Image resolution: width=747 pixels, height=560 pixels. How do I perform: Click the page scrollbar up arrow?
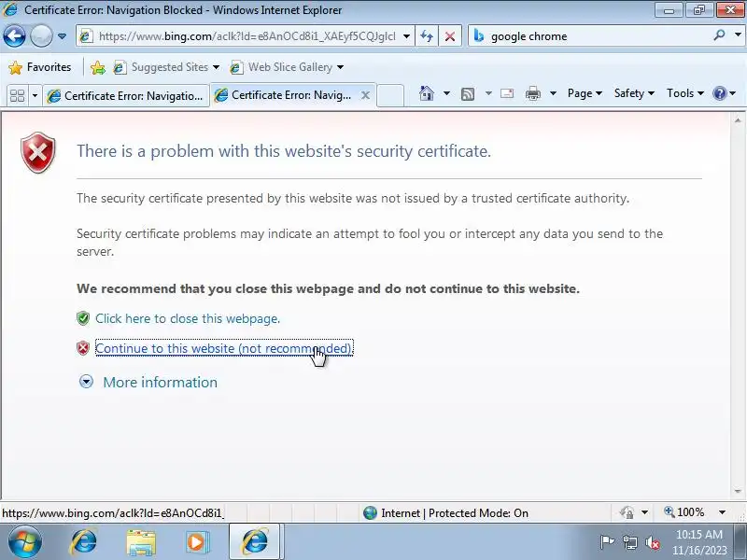point(738,120)
